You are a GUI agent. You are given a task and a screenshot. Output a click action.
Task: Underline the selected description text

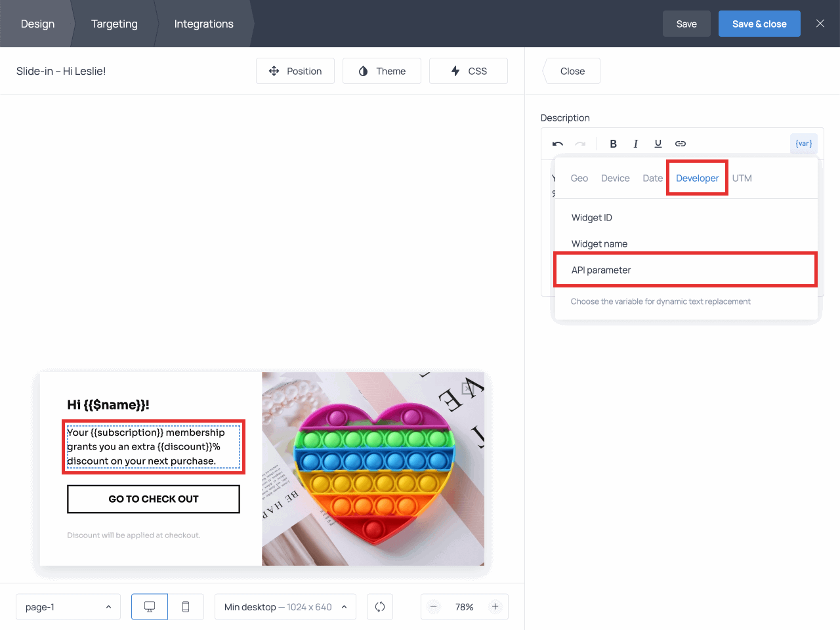click(x=658, y=144)
